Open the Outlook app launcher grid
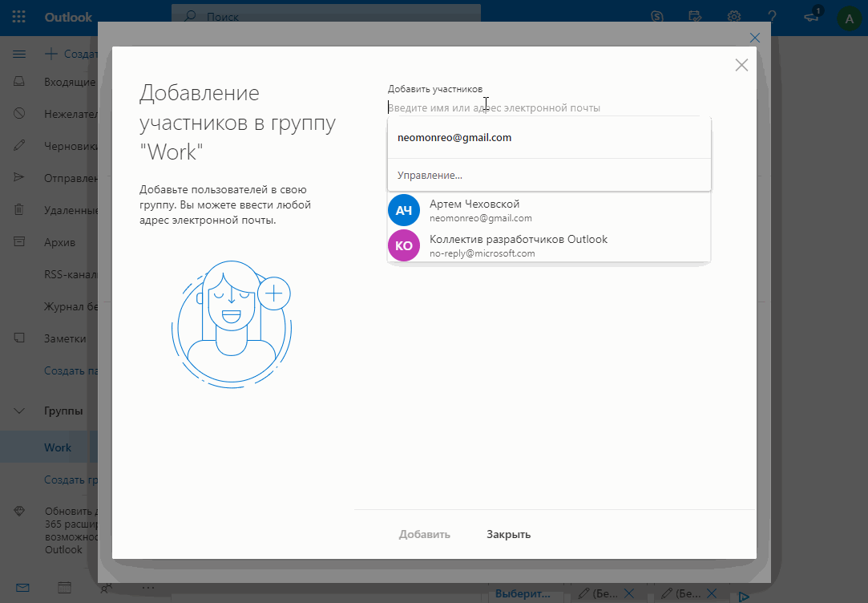Image resolution: width=868 pixels, height=603 pixels. pos(18,17)
